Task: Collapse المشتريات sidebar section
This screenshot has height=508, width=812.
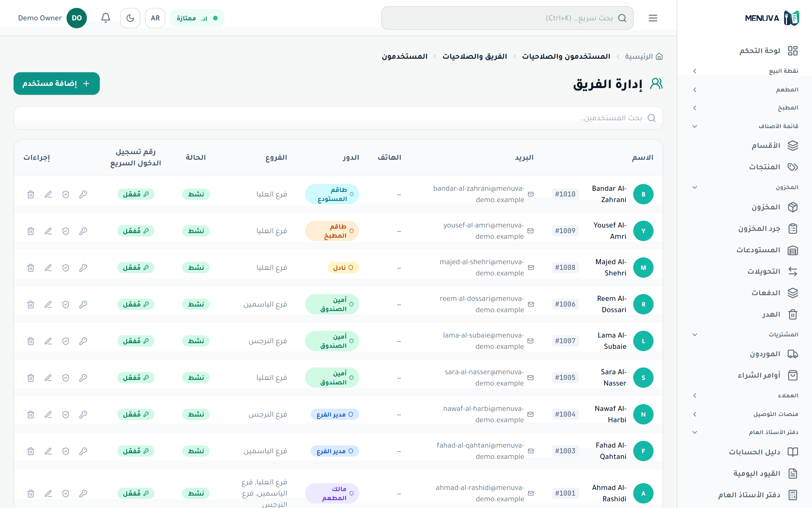Action: pyautogui.click(x=745, y=335)
